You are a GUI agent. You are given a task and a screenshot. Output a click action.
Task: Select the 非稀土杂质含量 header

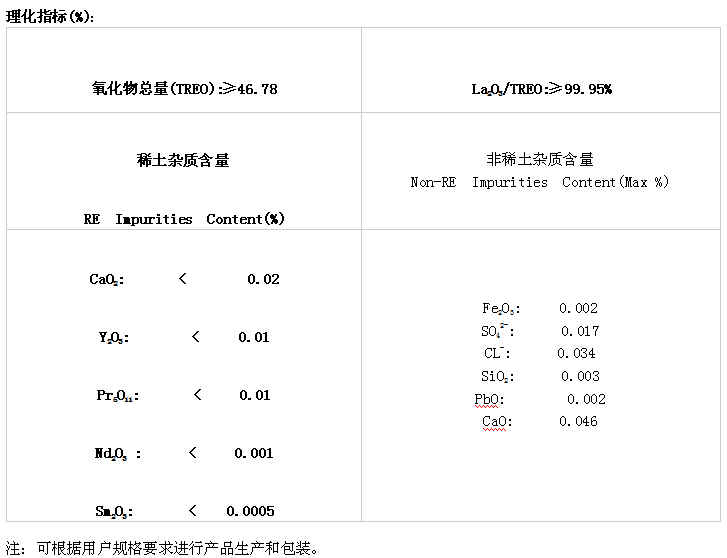(x=539, y=159)
